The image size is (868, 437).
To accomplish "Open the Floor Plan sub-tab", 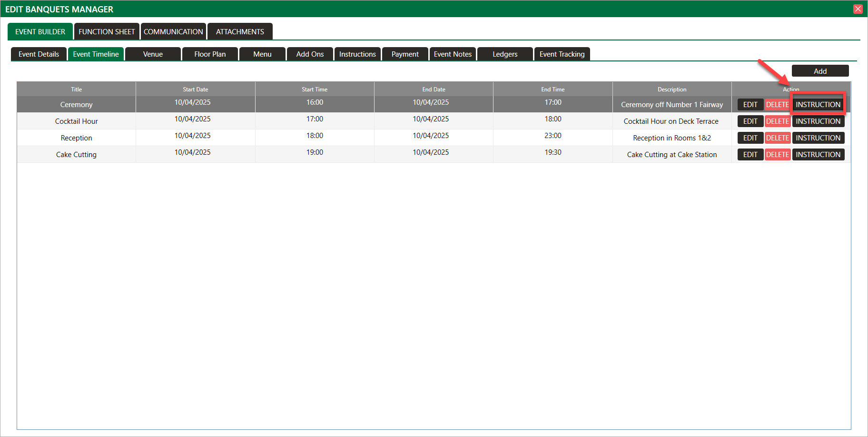I will [210, 54].
